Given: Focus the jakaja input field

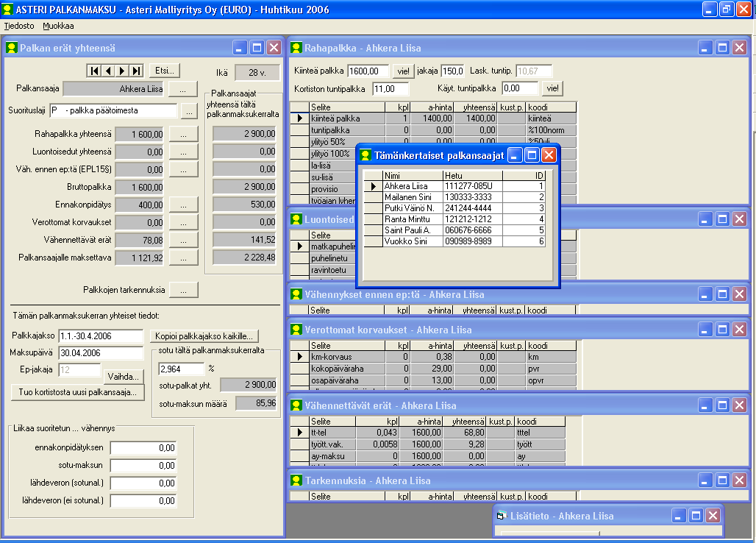Looking at the screenshot, I should (452, 71).
